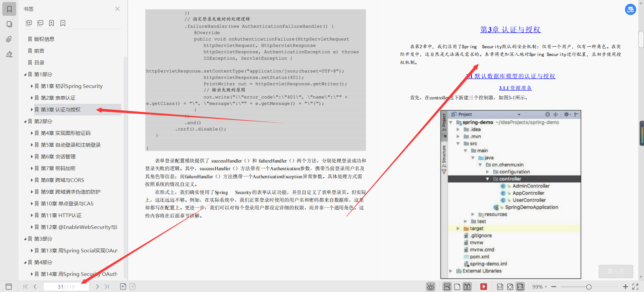
Task: Open the attachments paperclip sidebar icon
Action: point(9,39)
